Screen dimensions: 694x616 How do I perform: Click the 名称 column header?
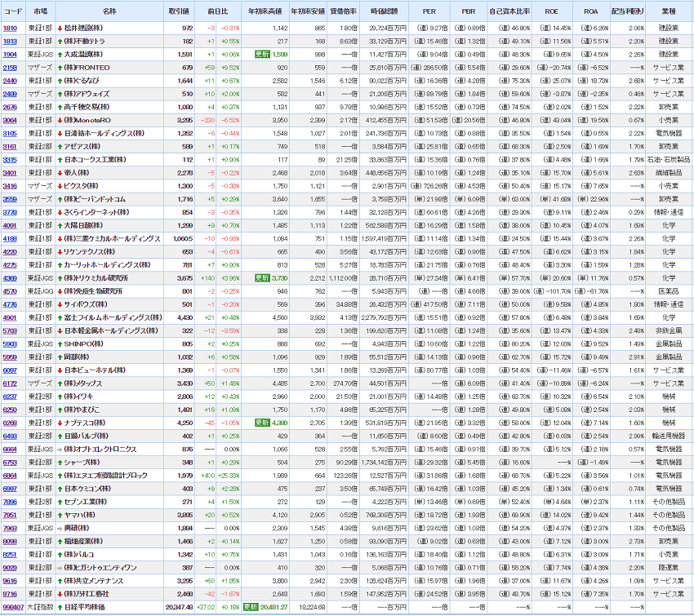(x=109, y=11)
